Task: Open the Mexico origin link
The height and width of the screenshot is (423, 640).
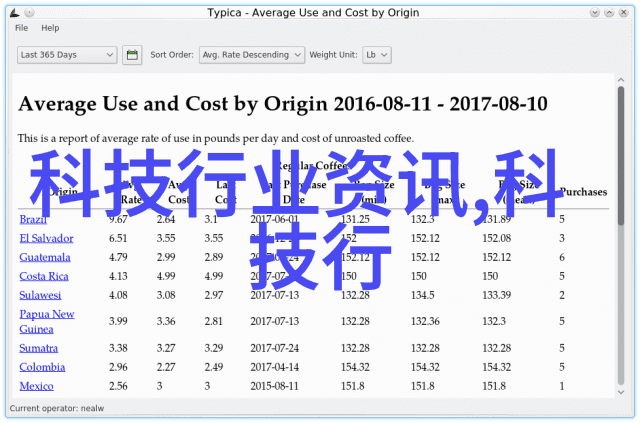Action: [x=36, y=386]
